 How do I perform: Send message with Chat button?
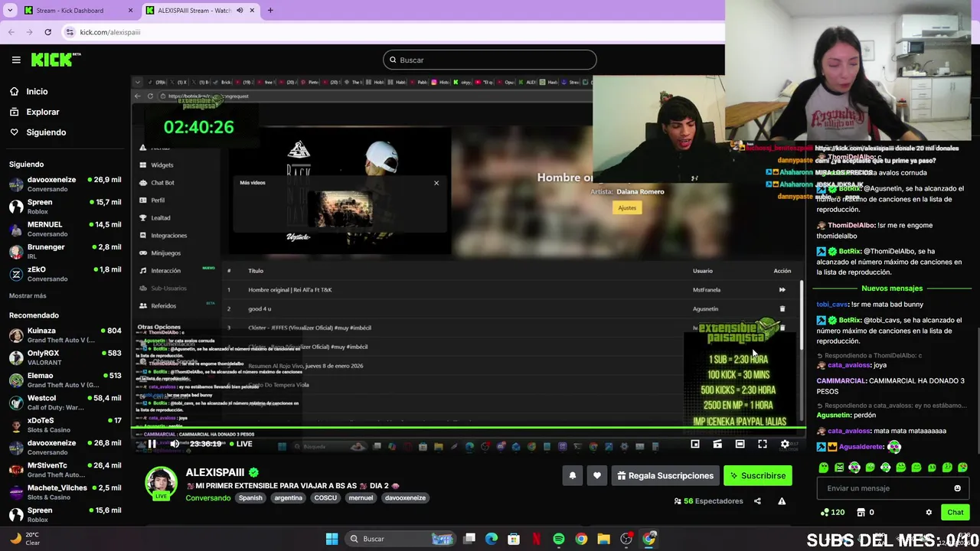(955, 512)
